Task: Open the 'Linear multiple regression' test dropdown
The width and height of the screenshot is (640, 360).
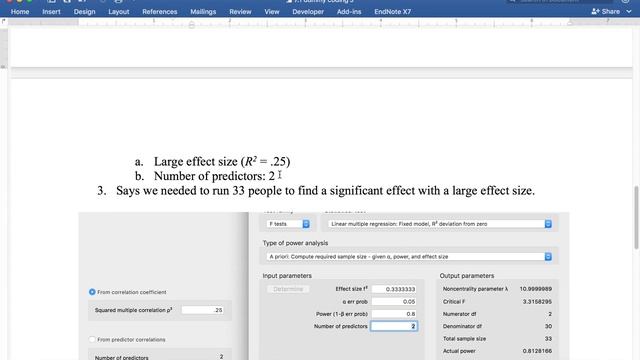Action: pos(440,224)
